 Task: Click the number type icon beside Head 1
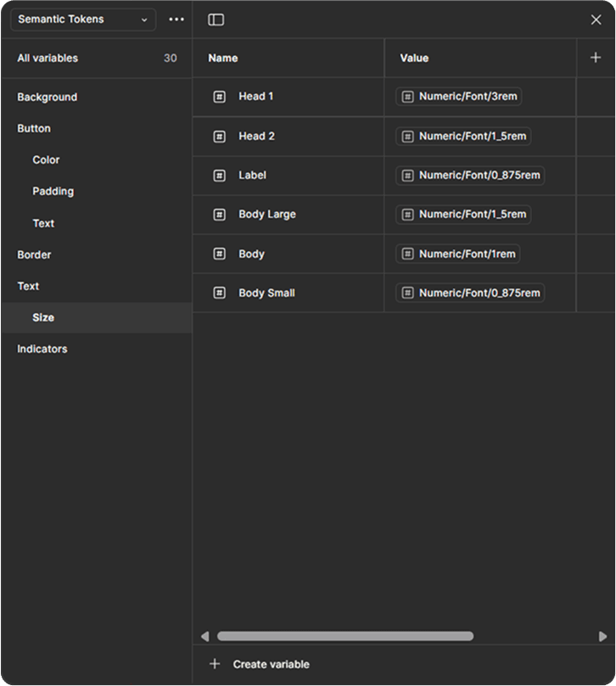pyautogui.click(x=220, y=97)
